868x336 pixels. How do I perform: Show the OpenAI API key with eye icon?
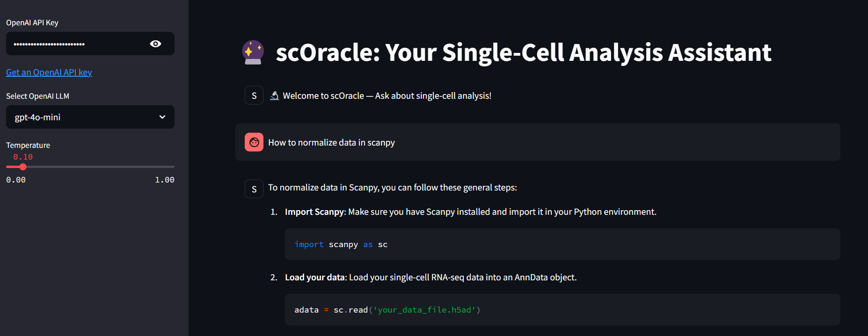155,44
